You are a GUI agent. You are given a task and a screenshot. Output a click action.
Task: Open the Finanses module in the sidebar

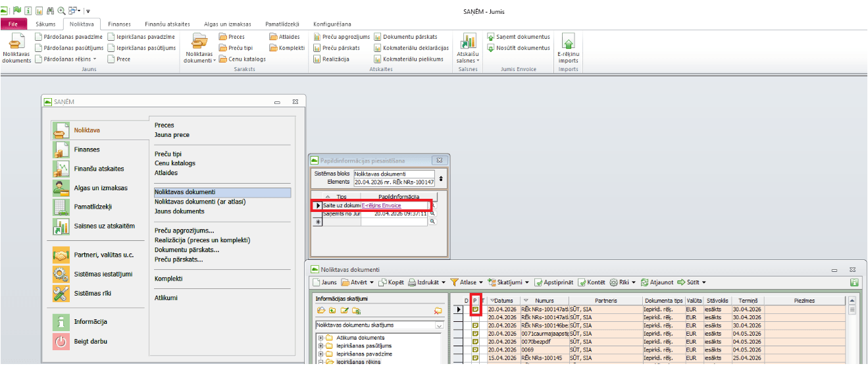pos(61,150)
